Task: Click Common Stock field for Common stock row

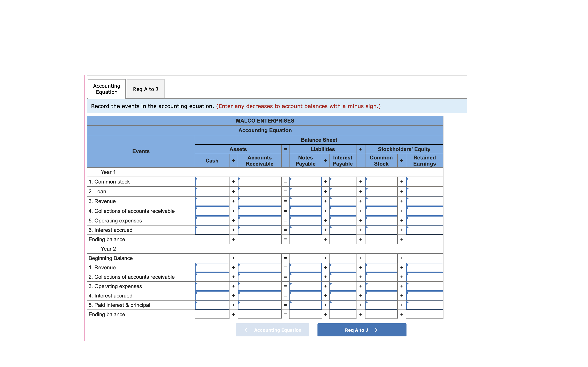Action: 381,182
